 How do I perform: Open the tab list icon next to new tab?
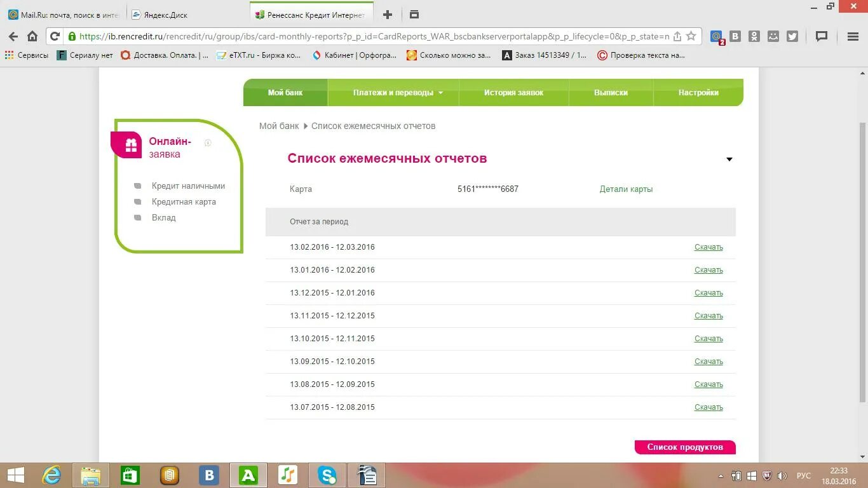pyautogui.click(x=414, y=15)
